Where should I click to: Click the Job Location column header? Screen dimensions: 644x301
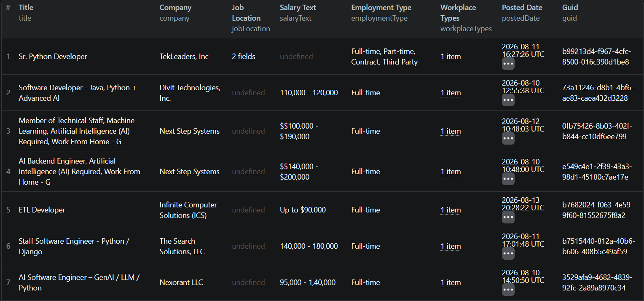point(246,13)
